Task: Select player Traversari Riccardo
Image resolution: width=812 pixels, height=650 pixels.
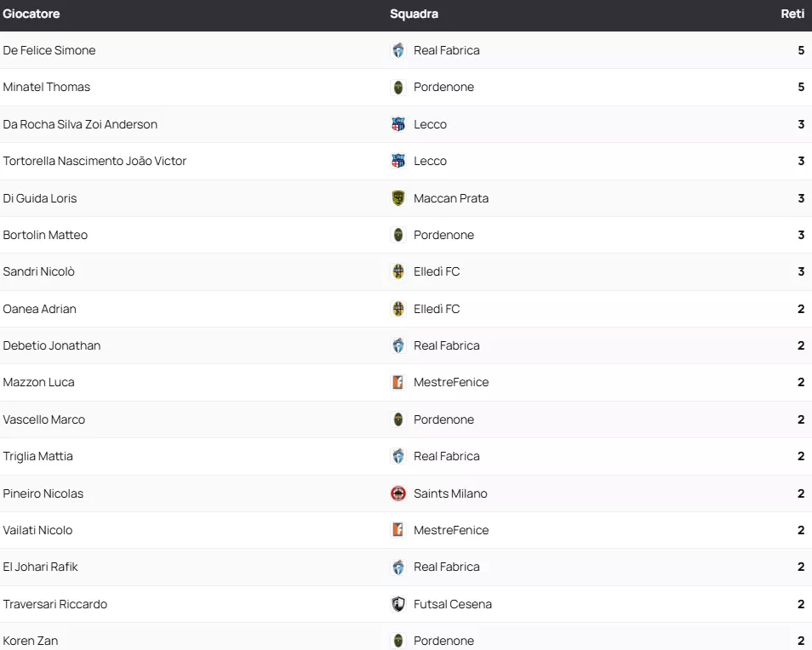Action: (x=55, y=604)
